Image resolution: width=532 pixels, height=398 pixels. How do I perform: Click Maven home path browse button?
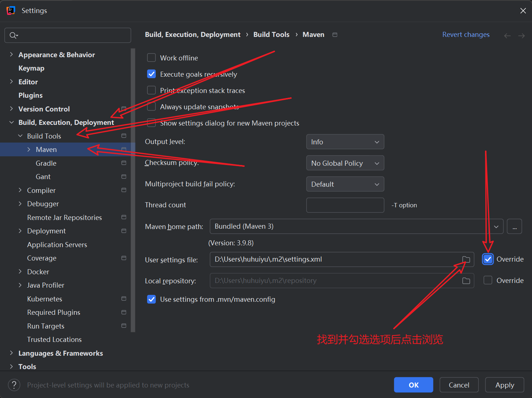[514, 226]
